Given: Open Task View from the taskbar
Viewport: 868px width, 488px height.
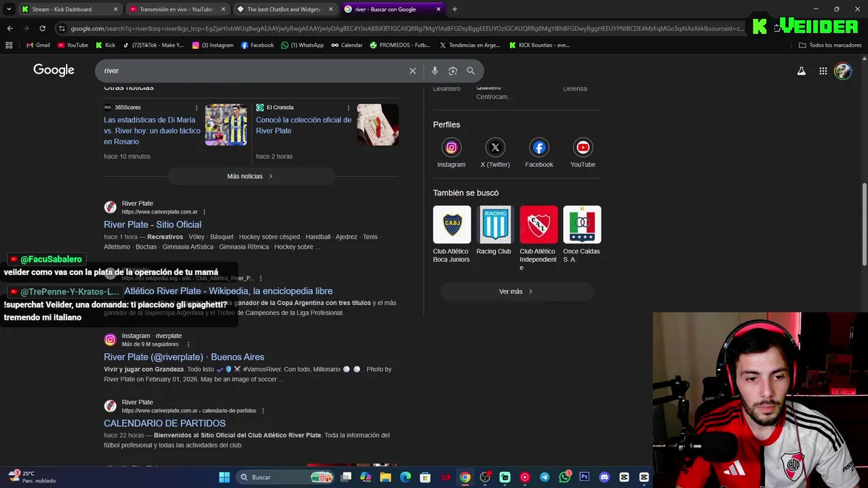Looking at the screenshot, I should click(x=346, y=477).
